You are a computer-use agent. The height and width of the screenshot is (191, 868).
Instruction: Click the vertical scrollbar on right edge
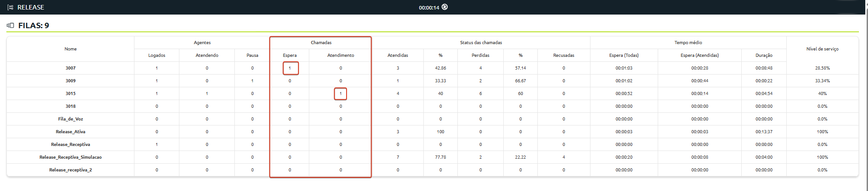[x=866, y=95]
